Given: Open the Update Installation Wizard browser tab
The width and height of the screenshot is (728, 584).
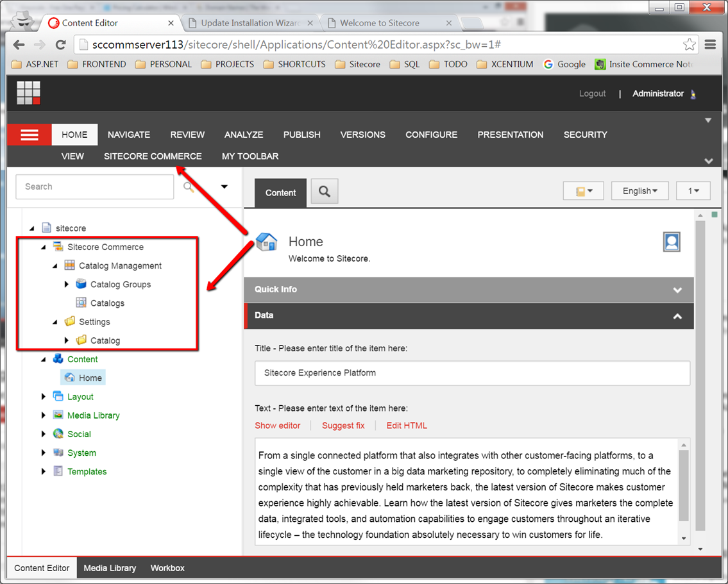Looking at the screenshot, I should click(x=251, y=22).
